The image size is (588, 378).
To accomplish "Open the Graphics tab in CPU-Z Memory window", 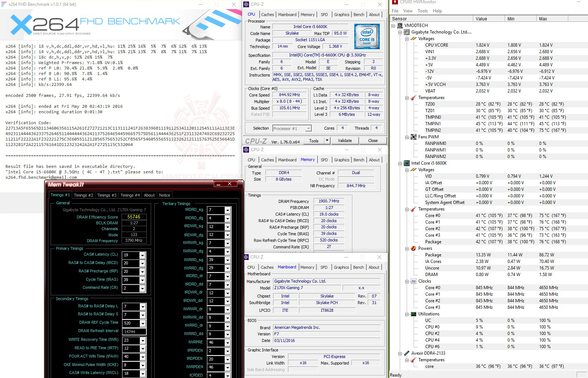I will coord(342,160).
